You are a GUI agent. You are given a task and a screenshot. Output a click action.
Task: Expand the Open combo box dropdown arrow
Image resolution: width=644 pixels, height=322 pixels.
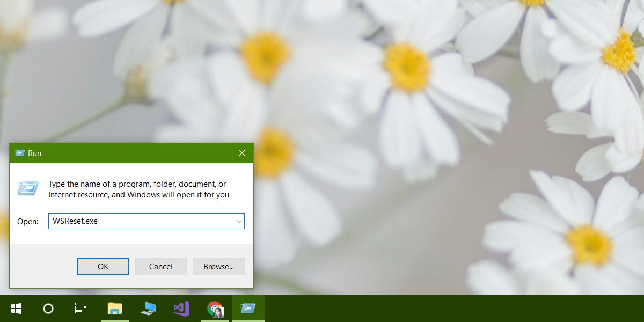pyautogui.click(x=239, y=221)
